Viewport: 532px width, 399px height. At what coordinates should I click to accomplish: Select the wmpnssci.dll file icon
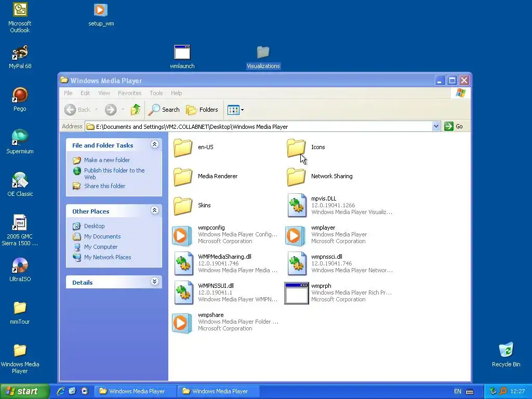[x=297, y=263]
